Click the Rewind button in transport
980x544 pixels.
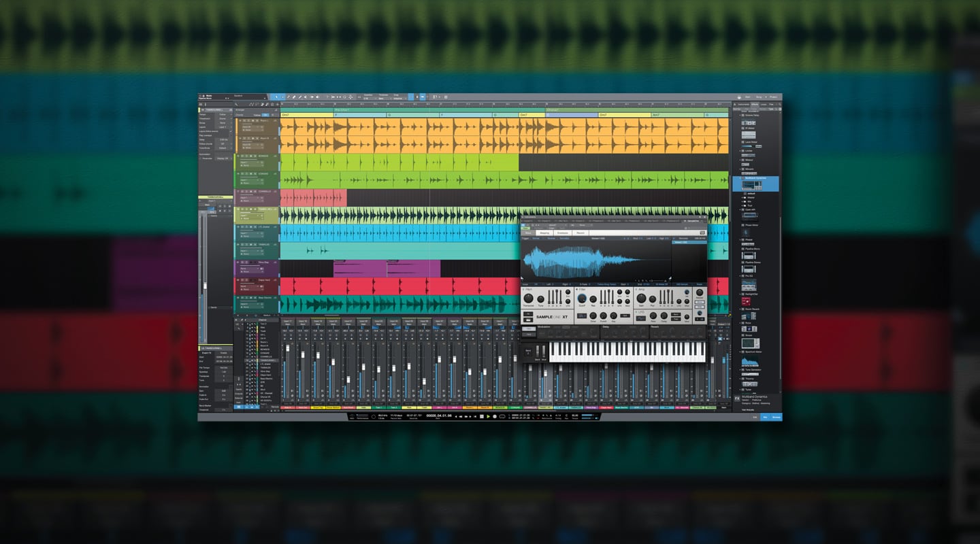point(460,416)
